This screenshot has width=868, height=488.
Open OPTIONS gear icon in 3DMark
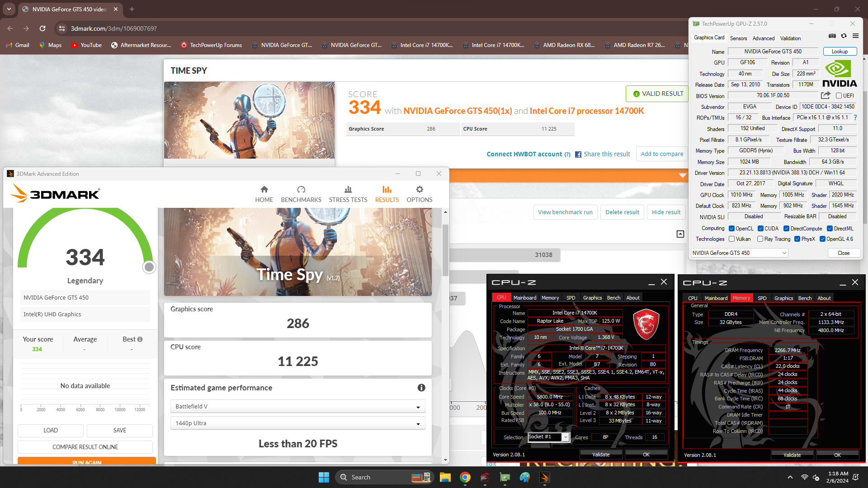(420, 189)
